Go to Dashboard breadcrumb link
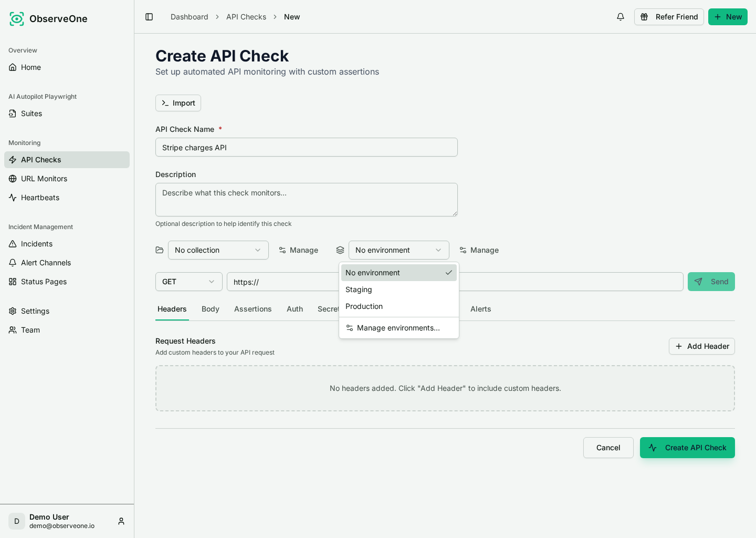 click(190, 17)
